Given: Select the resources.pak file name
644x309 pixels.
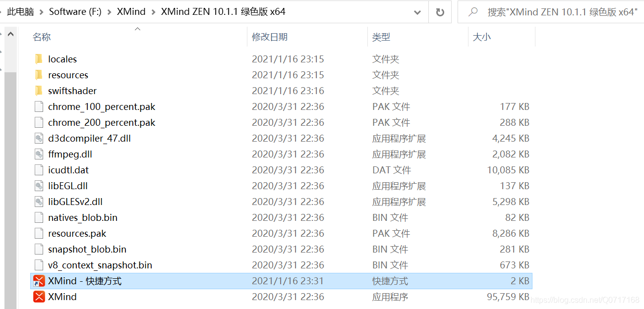Looking at the screenshot, I should (x=77, y=233).
